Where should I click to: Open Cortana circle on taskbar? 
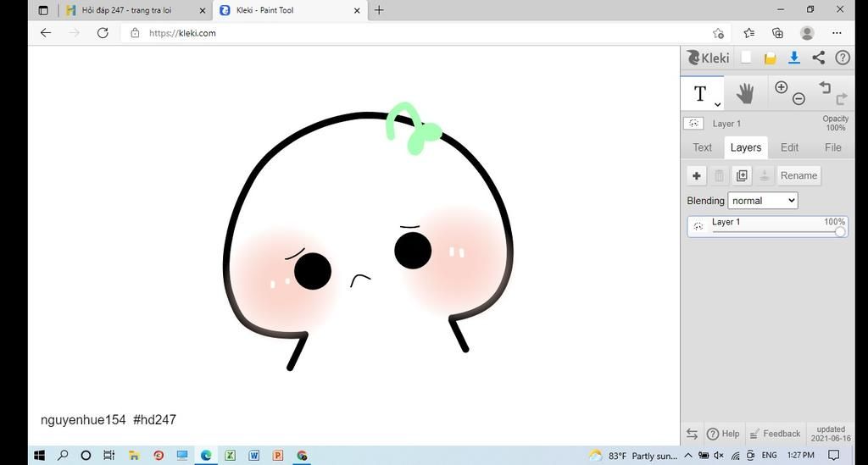(x=86, y=456)
